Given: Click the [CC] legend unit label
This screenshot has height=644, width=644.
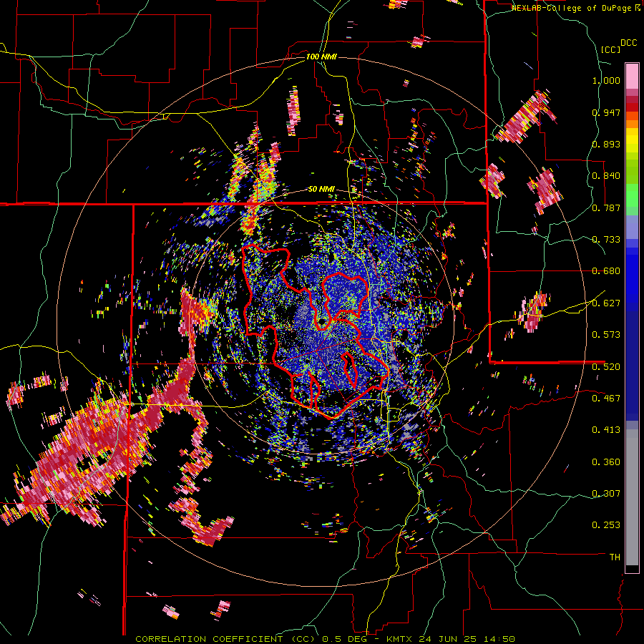Looking at the screenshot, I should pyautogui.click(x=610, y=49).
